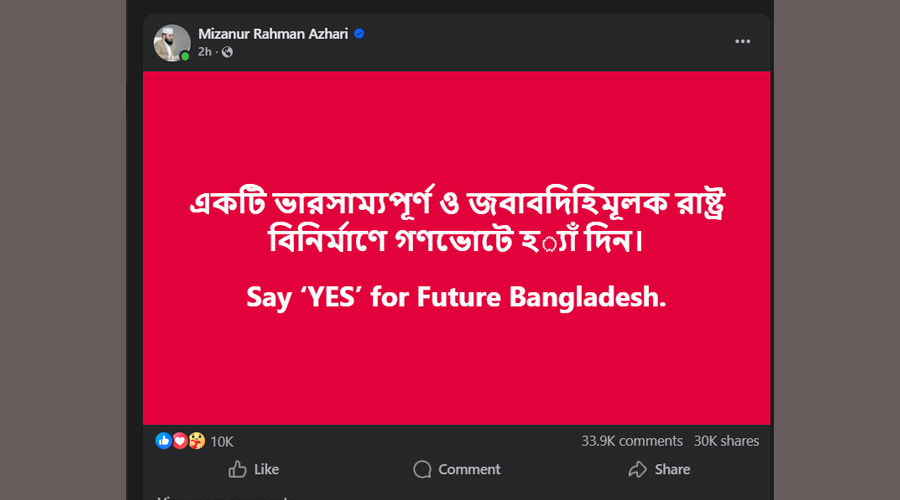Click the globe public audience icon
The height and width of the screenshot is (500, 900).
point(228,52)
